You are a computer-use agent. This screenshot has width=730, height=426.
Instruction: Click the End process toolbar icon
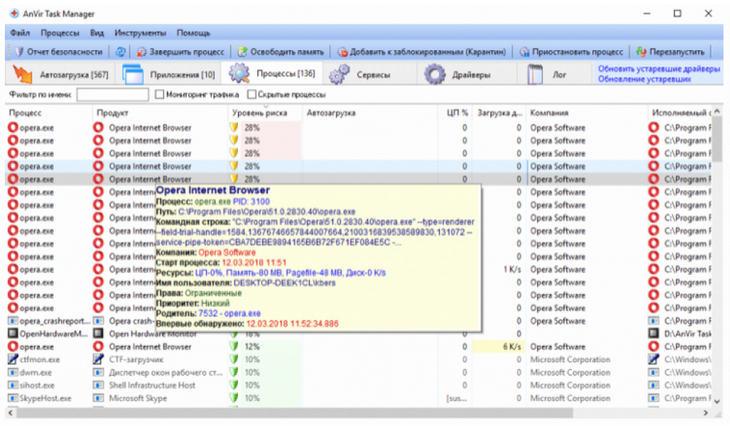coord(141,52)
